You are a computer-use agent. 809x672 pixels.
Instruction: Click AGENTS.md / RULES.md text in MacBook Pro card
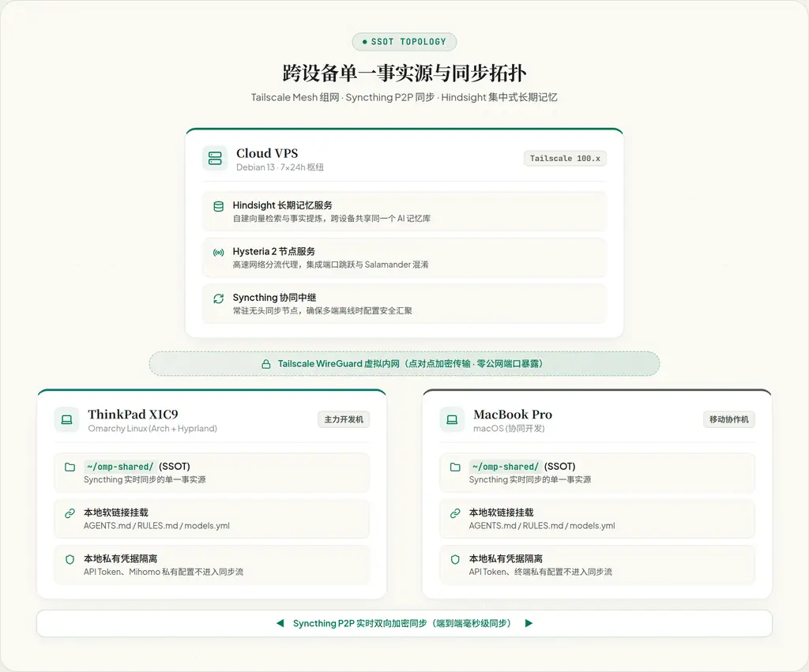pos(542,526)
